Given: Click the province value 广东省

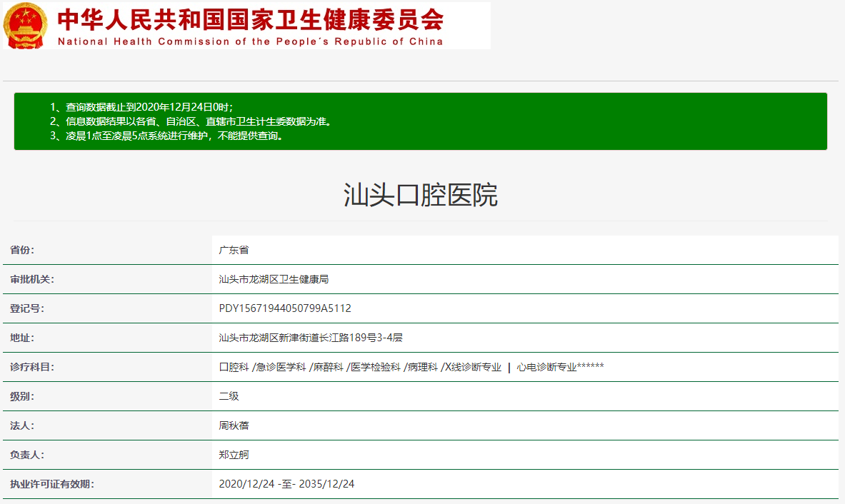Looking at the screenshot, I should point(234,251).
